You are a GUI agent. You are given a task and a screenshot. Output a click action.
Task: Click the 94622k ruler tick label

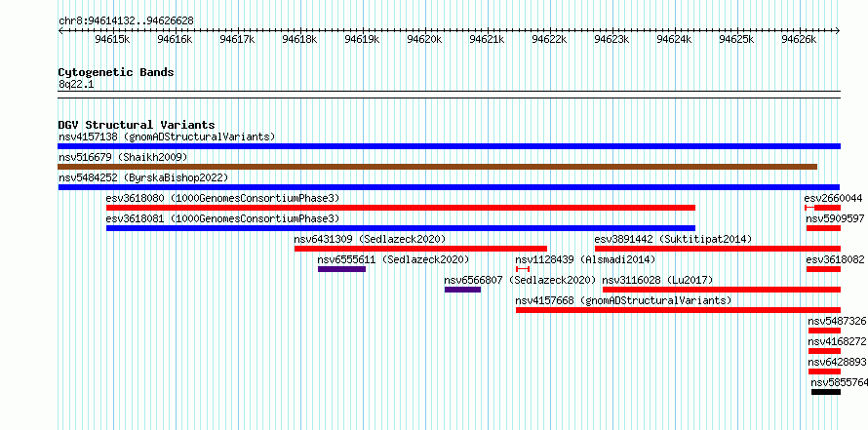tap(550, 39)
